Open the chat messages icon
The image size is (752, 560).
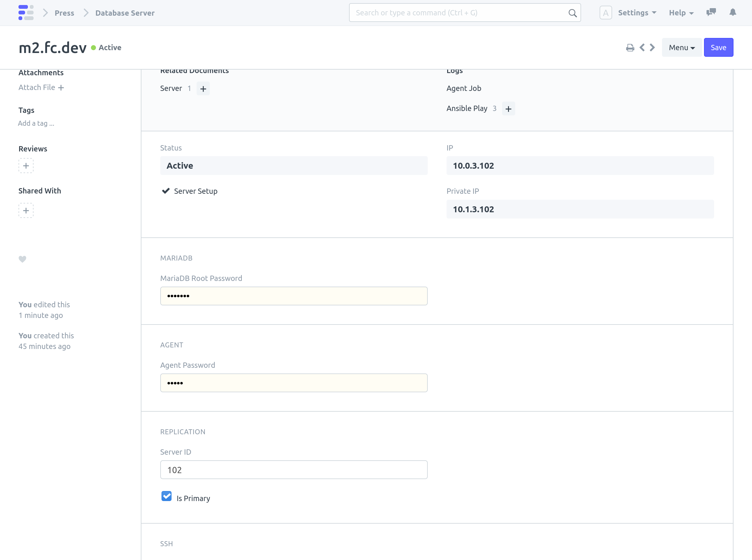click(x=711, y=13)
